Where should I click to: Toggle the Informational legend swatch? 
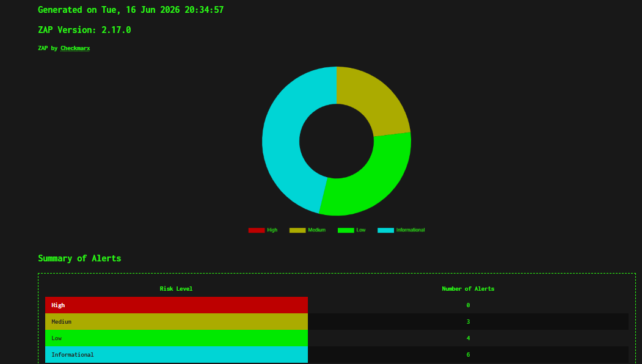coord(385,230)
